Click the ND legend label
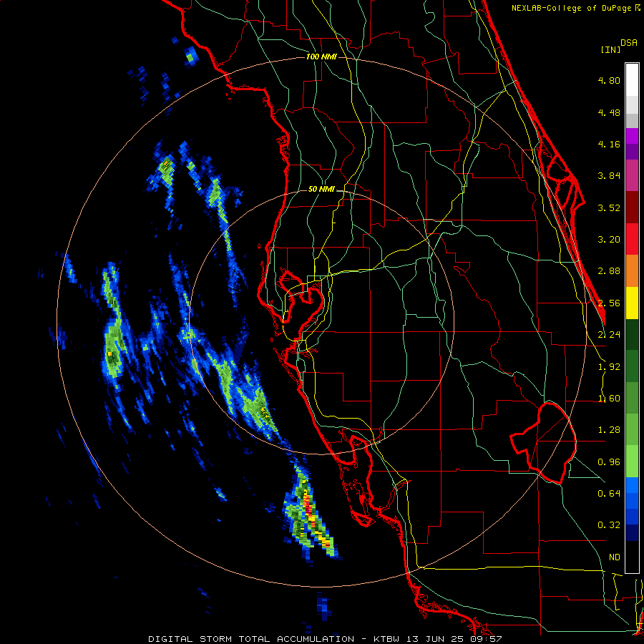The width and height of the screenshot is (644, 644). coord(615,557)
